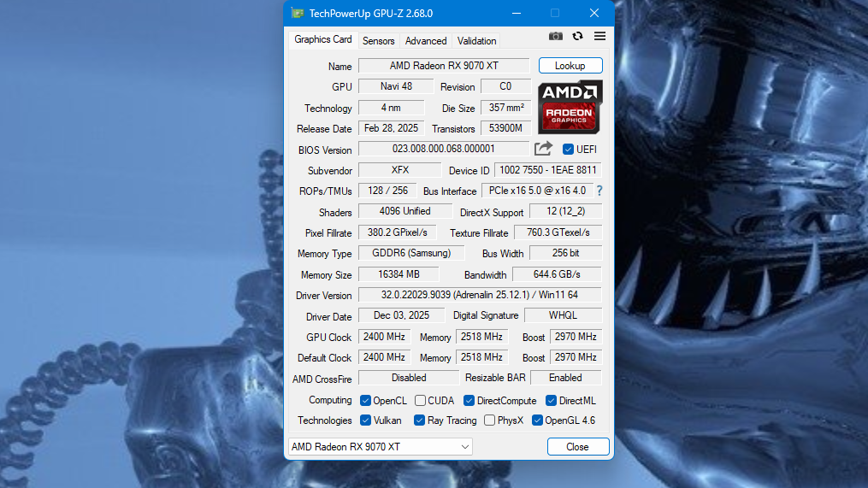Toggle the OpenGL 4.6 checkbox
This screenshot has width=868, height=488.
pyautogui.click(x=537, y=420)
